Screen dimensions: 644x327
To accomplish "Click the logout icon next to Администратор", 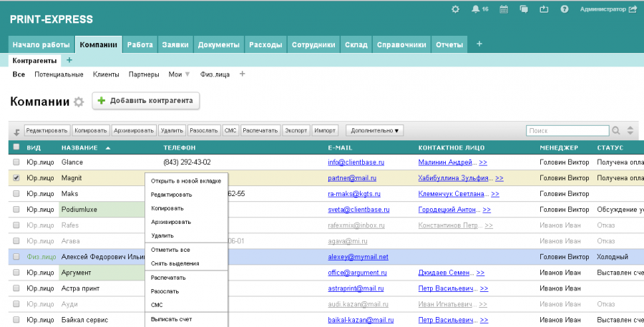I will coord(632,9).
